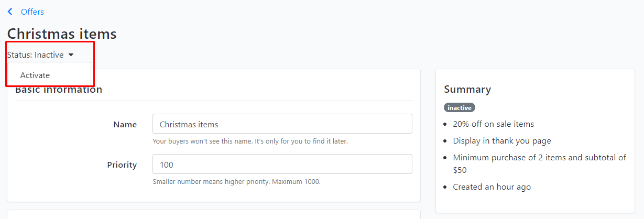
Task: Click the Minimum purchase of 2 items line
Action: [539, 163]
